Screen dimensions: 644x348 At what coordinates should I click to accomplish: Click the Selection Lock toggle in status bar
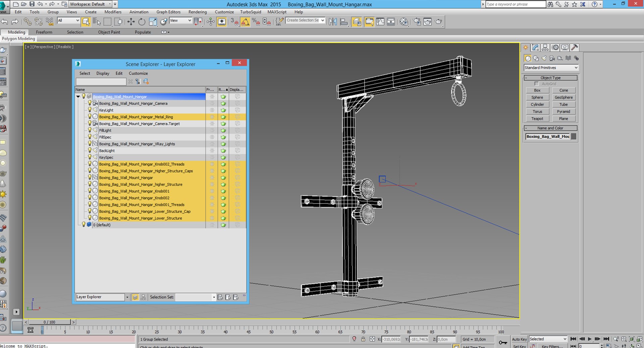click(363, 339)
